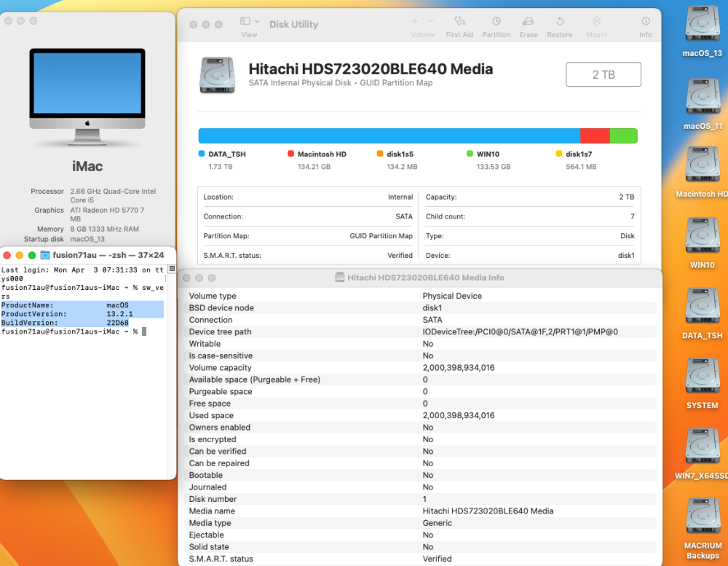Select the Volume capacity row in Info
Viewport: 728px width, 566px height.
click(x=421, y=368)
